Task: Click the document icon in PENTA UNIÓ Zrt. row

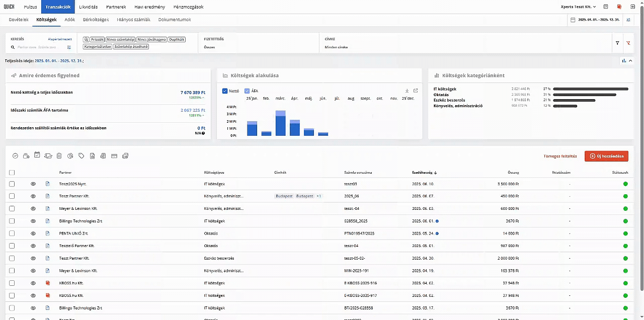Action: (48, 233)
